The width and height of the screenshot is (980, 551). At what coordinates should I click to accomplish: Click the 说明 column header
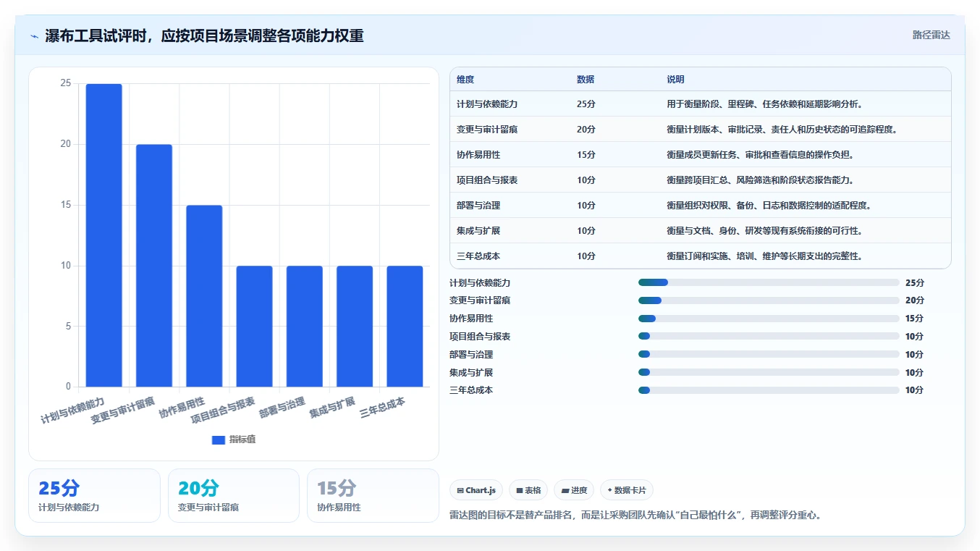[x=675, y=80]
